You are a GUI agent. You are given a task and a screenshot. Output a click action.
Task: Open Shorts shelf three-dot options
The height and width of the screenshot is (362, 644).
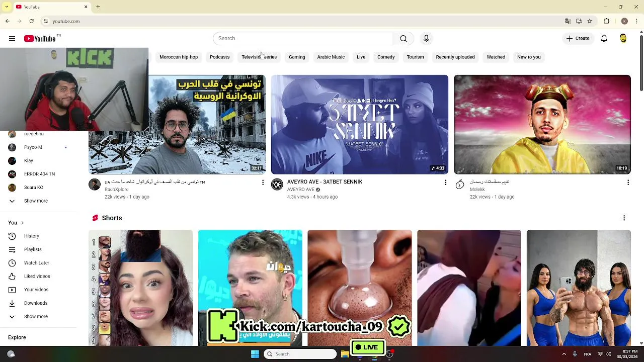[x=624, y=218]
